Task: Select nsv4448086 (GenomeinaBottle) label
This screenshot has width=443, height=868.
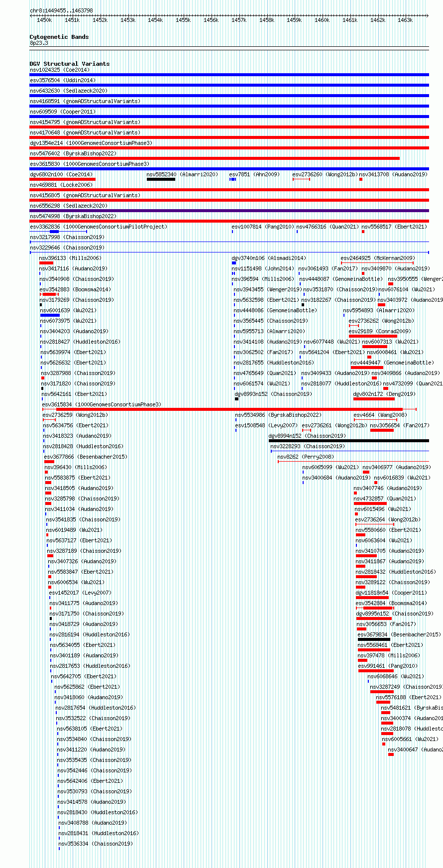Action: (275, 310)
